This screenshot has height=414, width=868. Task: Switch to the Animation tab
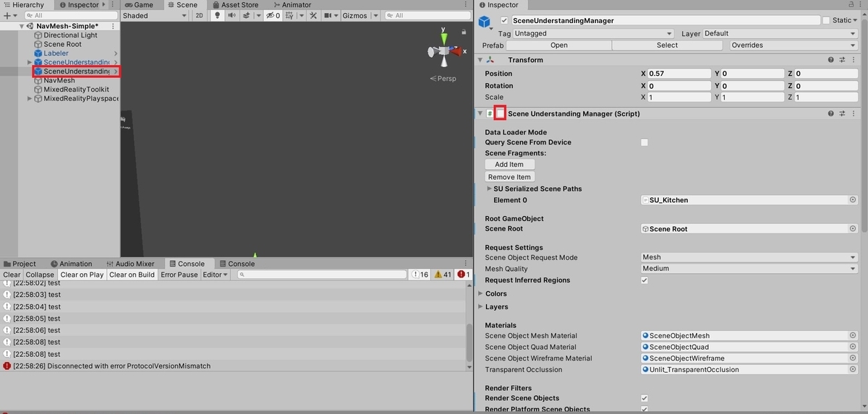pos(71,264)
